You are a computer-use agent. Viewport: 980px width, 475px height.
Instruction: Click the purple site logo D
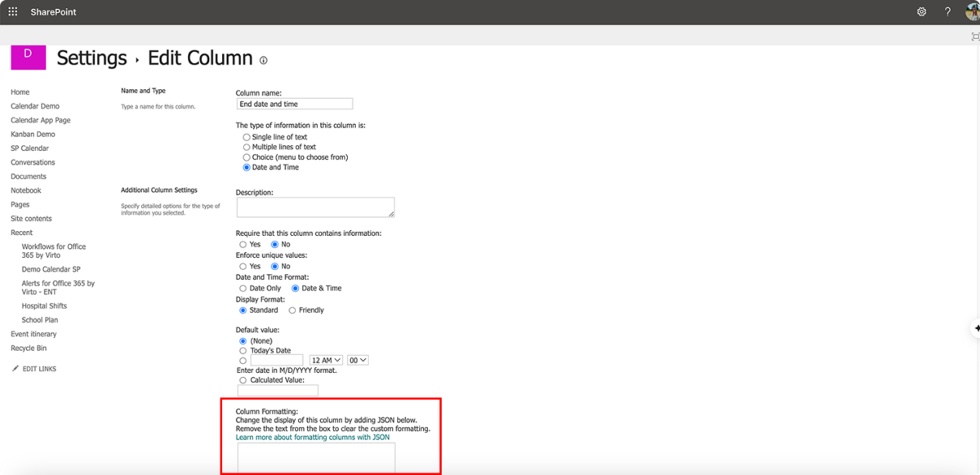coord(28,57)
